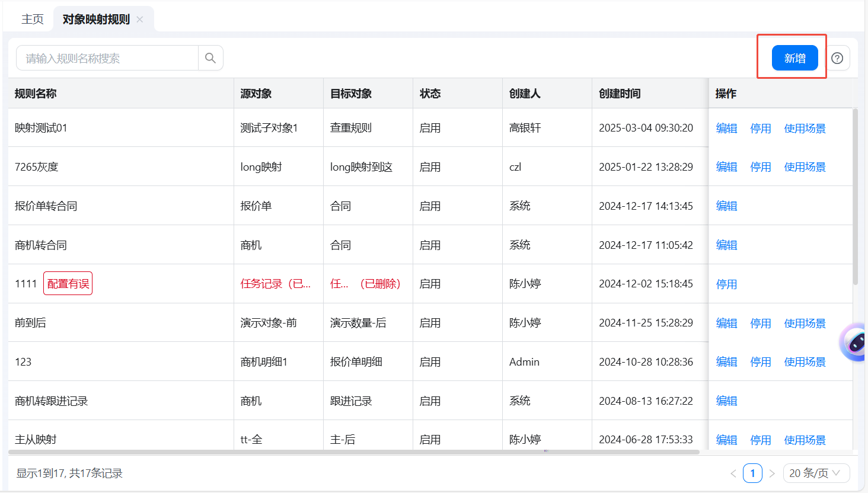Open the 20 条/页 page size dropdown
This screenshot has height=493, width=868.
tap(816, 473)
